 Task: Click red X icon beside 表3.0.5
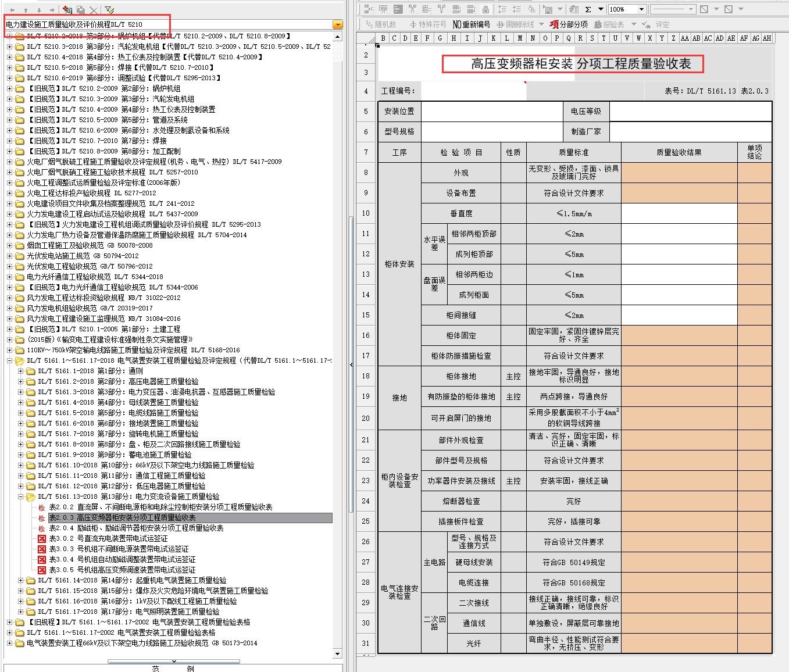[42, 570]
